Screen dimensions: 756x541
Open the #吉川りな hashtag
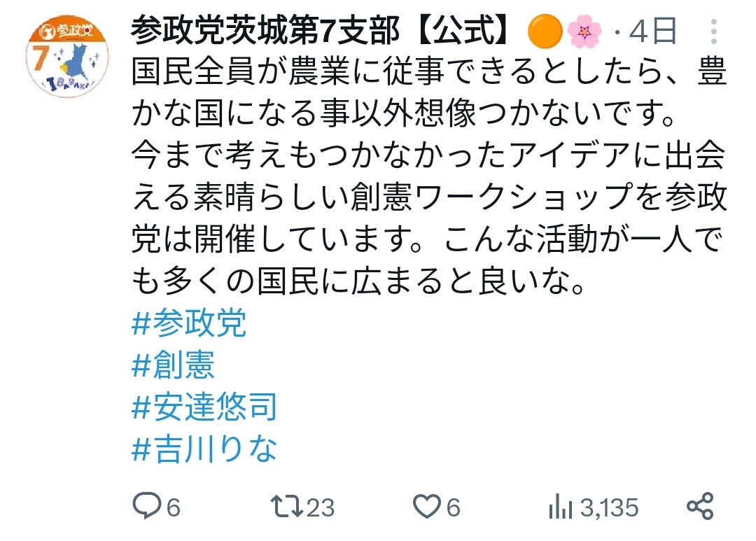coord(204,449)
